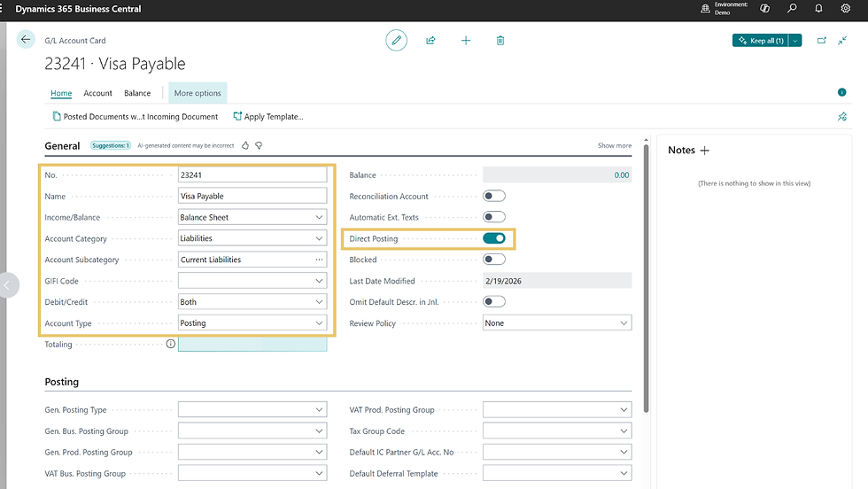Open Copilot icon in top bar
Image resolution: width=868 pixels, height=489 pixels.
pos(765,8)
